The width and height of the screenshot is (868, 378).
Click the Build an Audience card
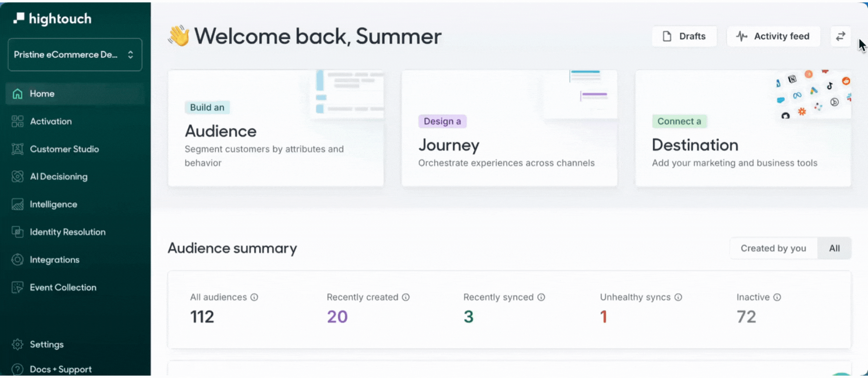276,129
